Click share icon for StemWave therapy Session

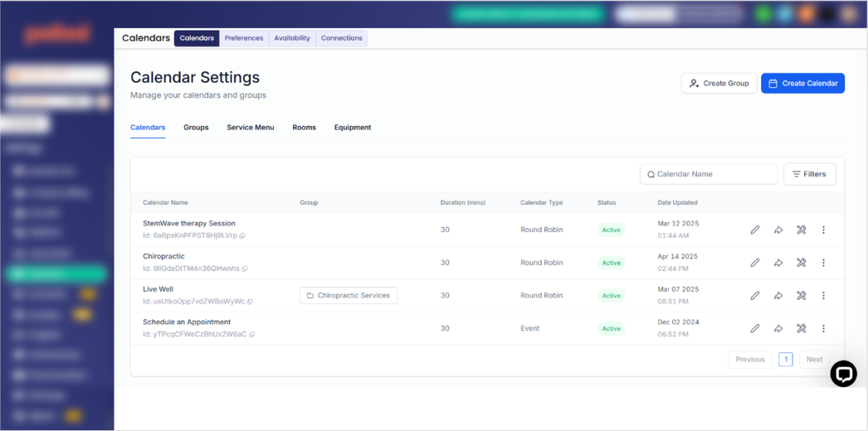coord(778,230)
